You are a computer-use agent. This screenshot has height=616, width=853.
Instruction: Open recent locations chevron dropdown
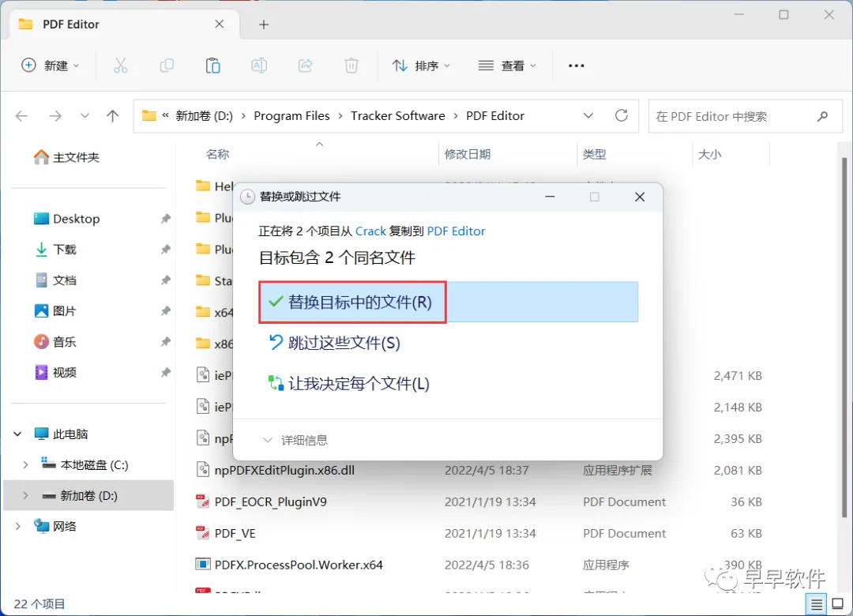[85, 116]
